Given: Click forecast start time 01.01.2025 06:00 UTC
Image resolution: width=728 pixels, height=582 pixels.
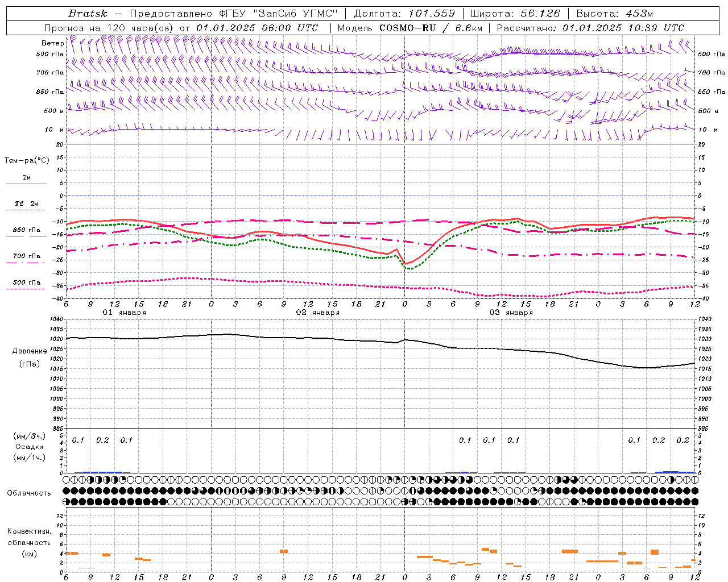Looking at the screenshot, I should (x=257, y=28).
